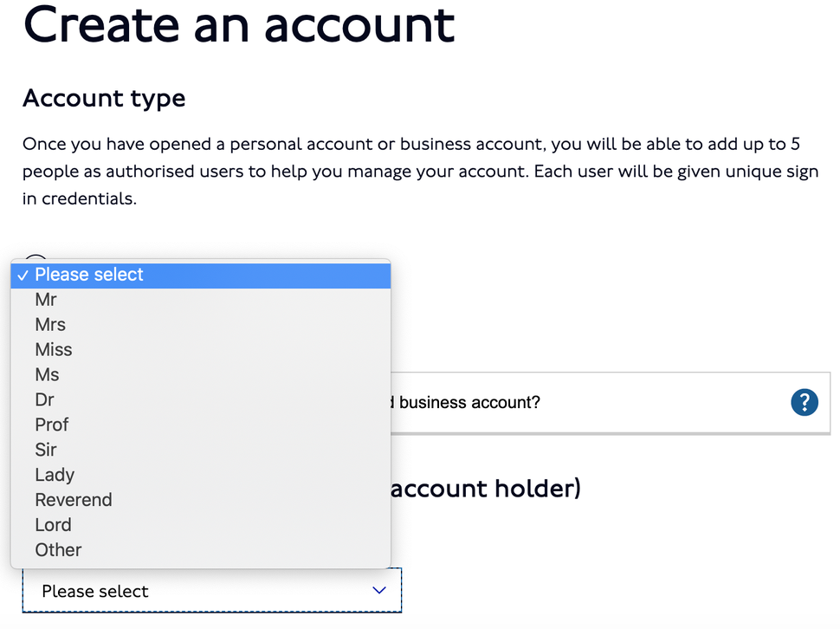Pick Prof in the title list
This screenshot has height=629, width=840.
pos(201,425)
